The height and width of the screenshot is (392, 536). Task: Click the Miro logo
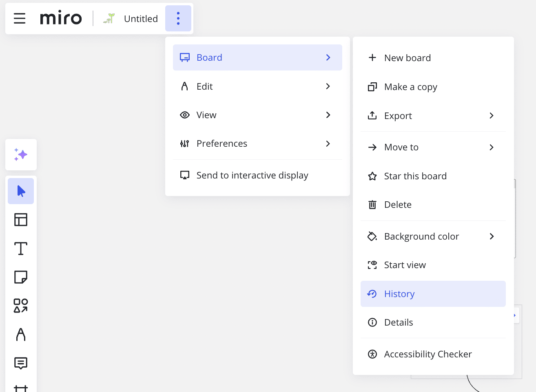pyautogui.click(x=61, y=18)
